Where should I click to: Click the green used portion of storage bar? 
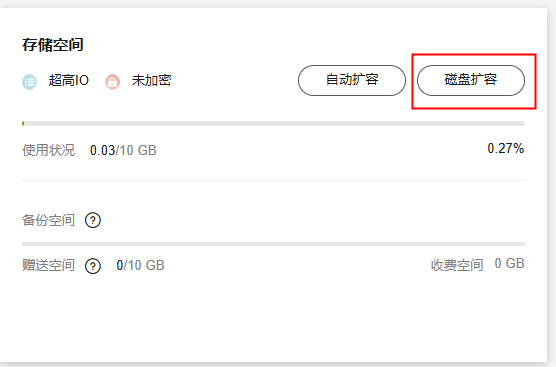coord(23,123)
